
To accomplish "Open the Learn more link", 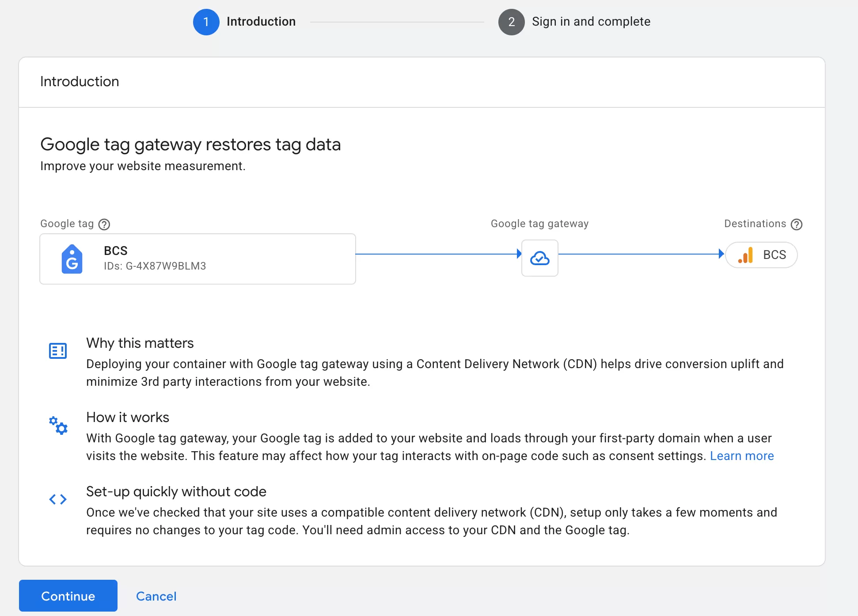I will [x=742, y=456].
